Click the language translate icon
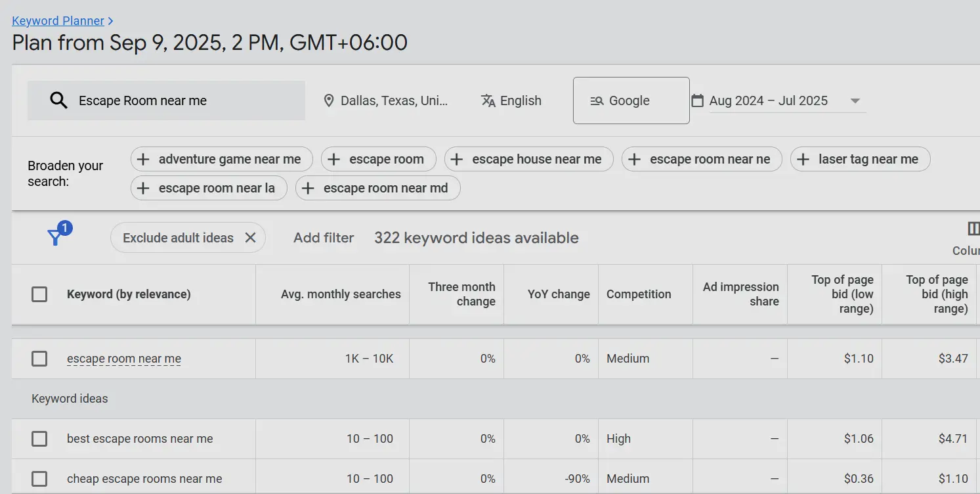Image resolution: width=980 pixels, height=494 pixels. pyautogui.click(x=488, y=101)
